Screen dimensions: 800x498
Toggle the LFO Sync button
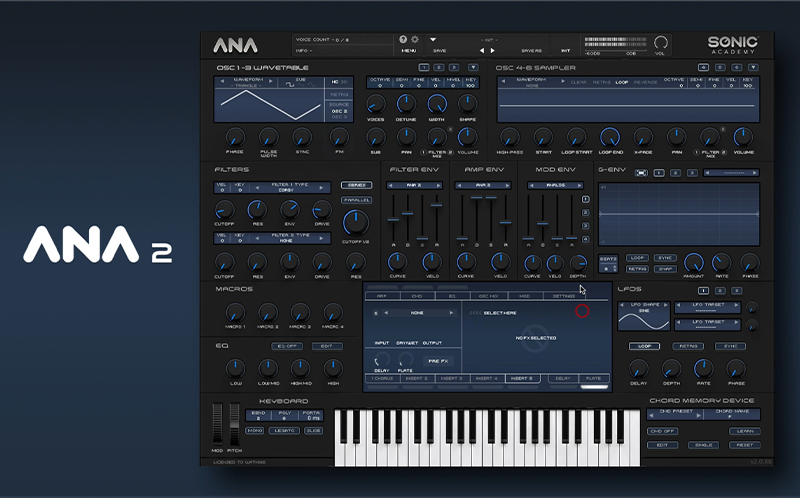coord(731,346)
